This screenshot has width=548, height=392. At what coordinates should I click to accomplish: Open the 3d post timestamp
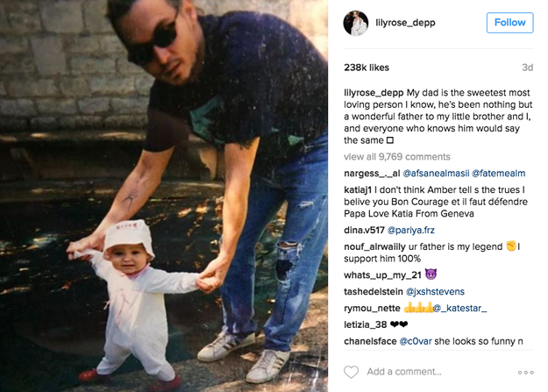coord(527,68)
